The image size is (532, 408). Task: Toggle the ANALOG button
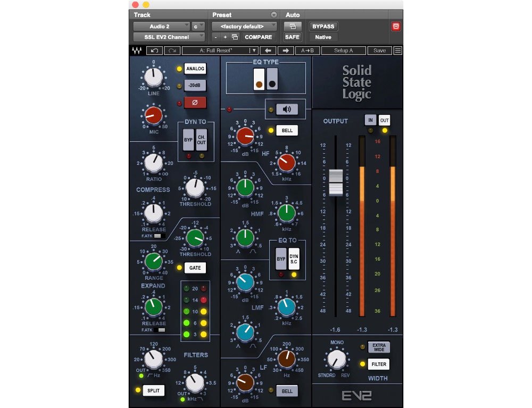(195, 69)
